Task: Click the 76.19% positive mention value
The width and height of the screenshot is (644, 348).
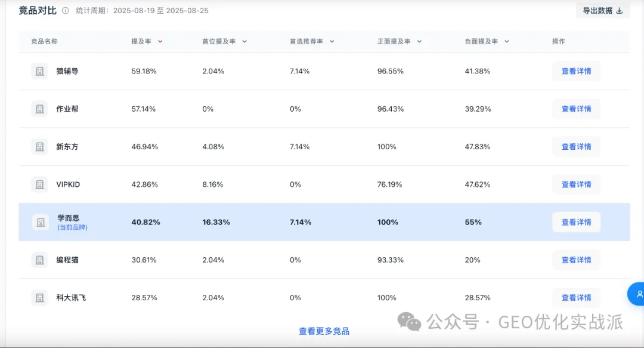Action: point(390,184)
